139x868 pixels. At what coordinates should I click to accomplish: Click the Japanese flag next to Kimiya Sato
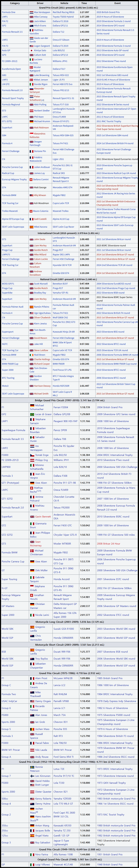[x=31, y=50]
